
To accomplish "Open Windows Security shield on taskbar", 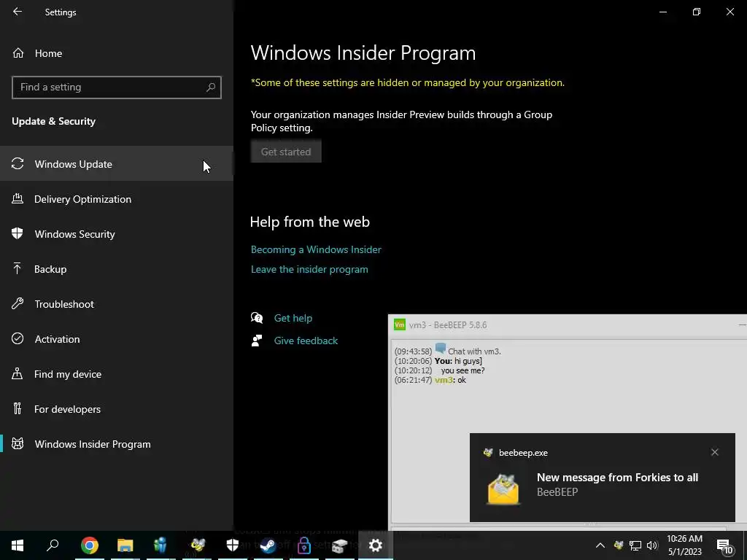I will (233, 545).
